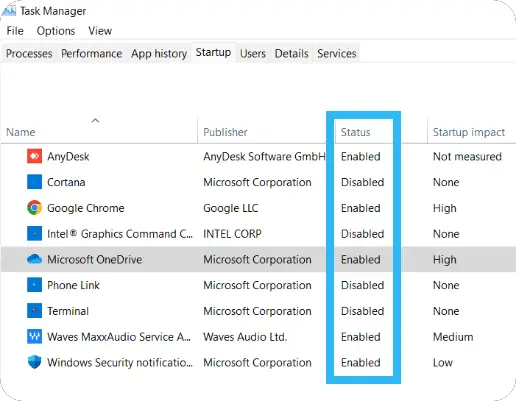Select Google Chrome's Enabled status cell
Viewport: 516px width, 401px height.
[x=361, y=208]
